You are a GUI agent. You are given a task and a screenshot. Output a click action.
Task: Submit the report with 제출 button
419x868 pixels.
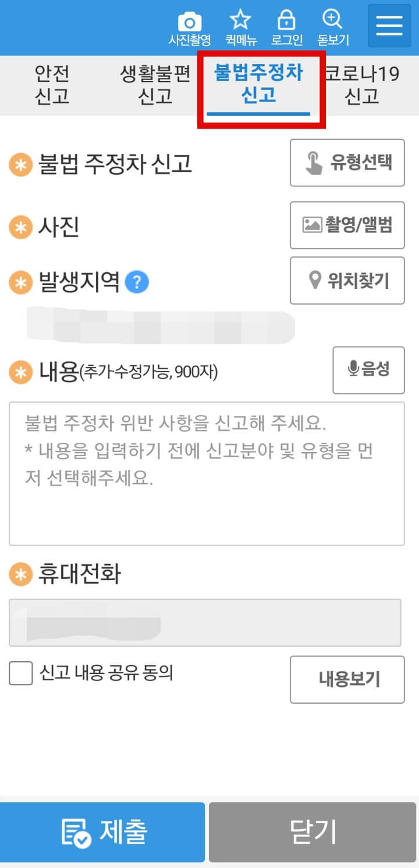point(102,832)
